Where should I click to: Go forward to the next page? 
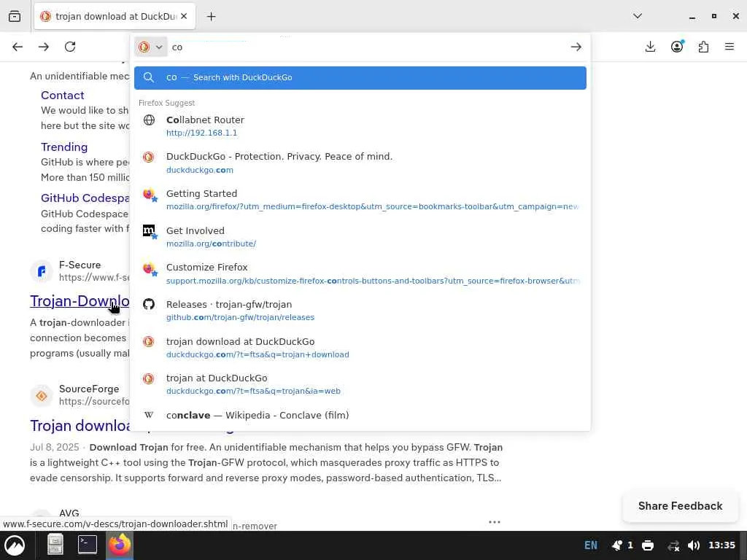(x=44, y=47)
